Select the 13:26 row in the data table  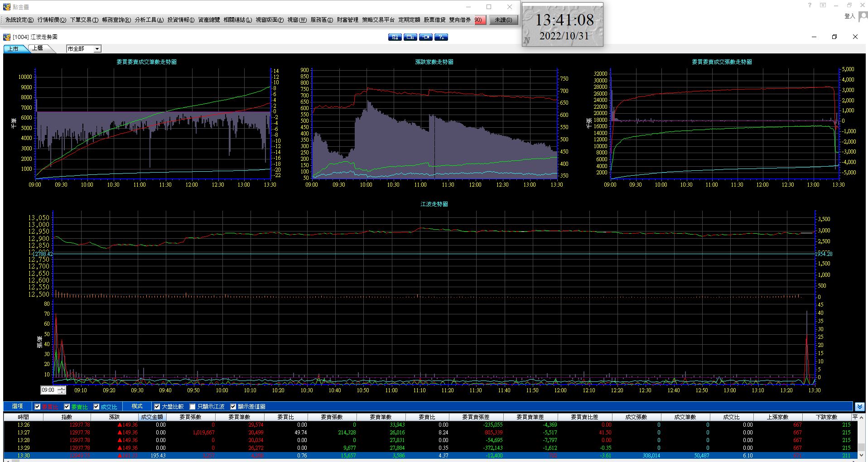[x=430, y=425]
